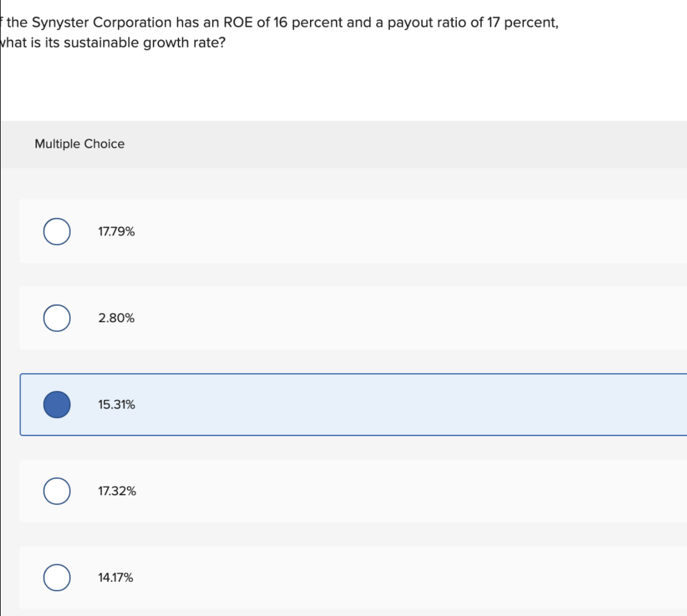Click blank area of the 17.79% option row
This screenshot has width=687, height=616.
[x=403, y=232]
